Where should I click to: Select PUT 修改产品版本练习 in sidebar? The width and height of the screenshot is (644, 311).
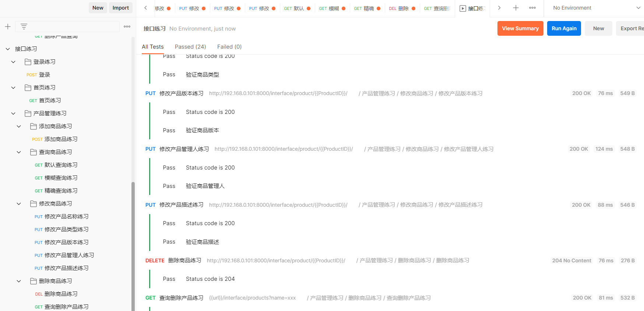(61, 242)
